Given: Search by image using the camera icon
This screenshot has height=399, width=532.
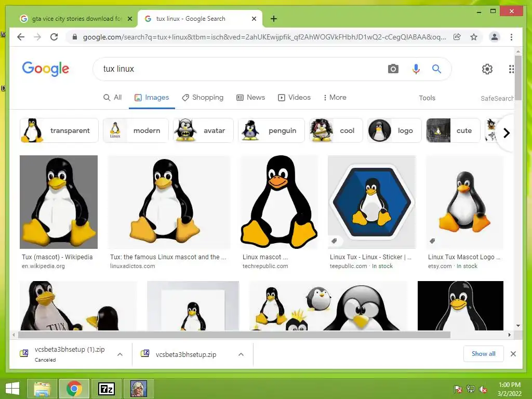Looking at the screenshot, I should click(393, 69).
